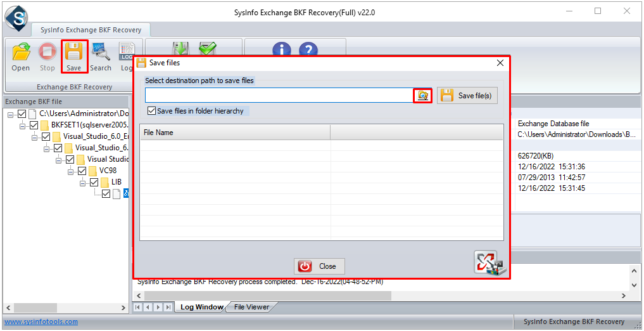
Task: Click the SysInfo logo in title bar
Action: coord(16,18)
